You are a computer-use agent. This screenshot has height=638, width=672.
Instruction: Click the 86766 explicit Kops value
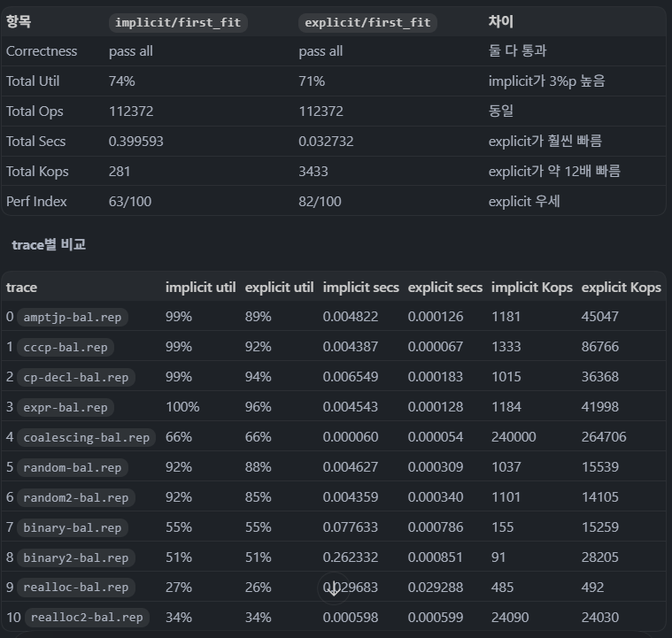point(600,347)
